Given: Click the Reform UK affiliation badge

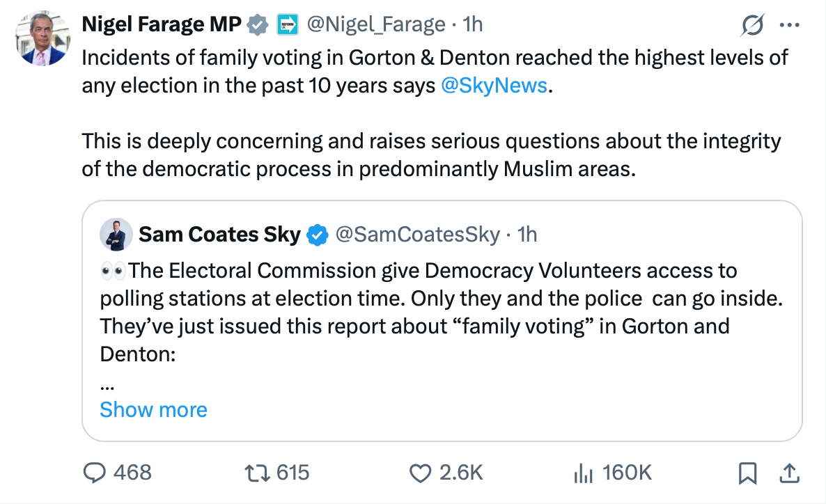Looking at the screenshot, I should click(x=286, y=25).
